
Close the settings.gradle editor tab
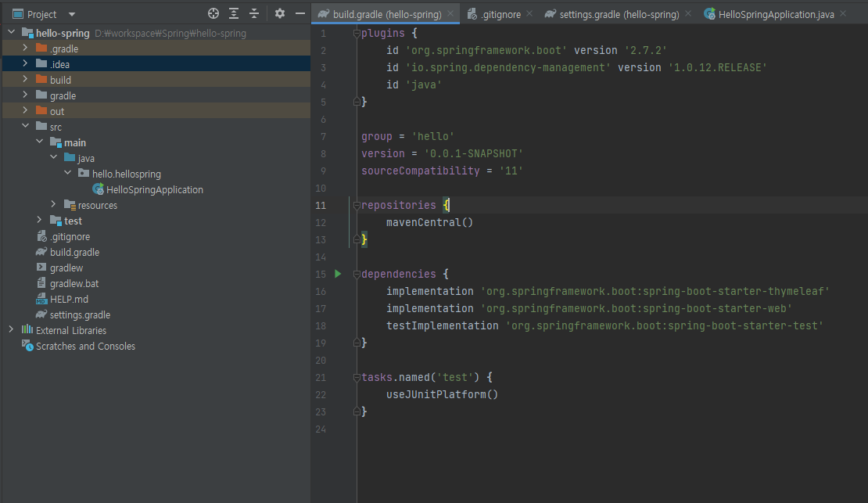(x=687, y=14)
